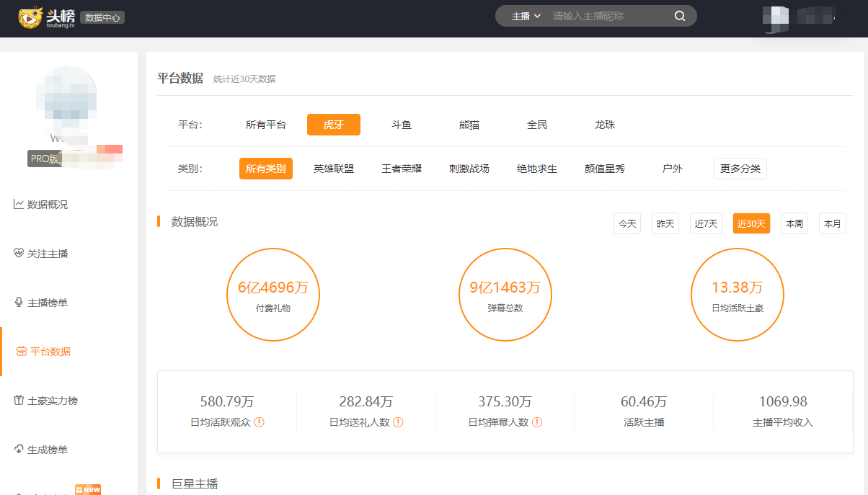Viewport: 868px width, 495px height.
Task: Open the 主播 search type dropdown
Action: [x=526, y=16]
